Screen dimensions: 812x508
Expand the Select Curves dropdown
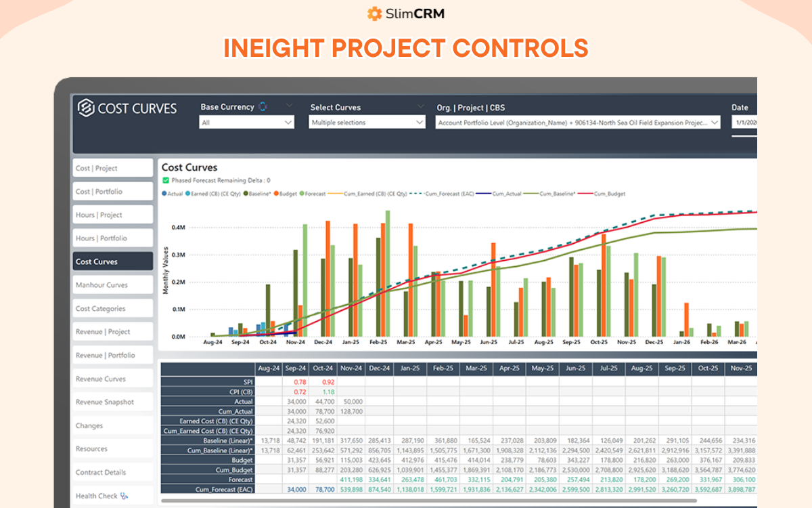[x=367, y=123]
